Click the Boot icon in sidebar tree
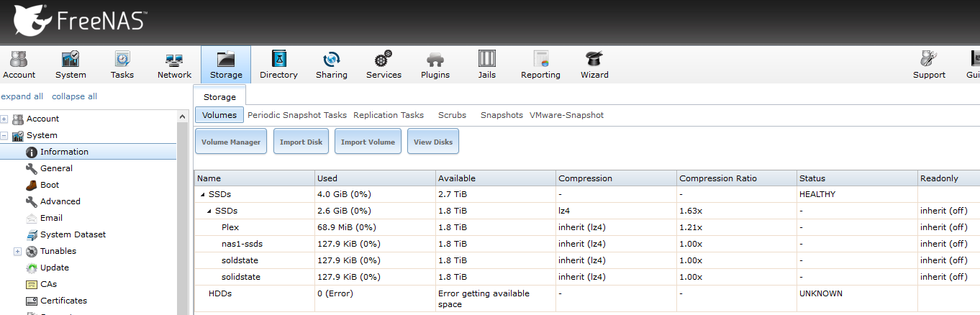The height and width of the screenshot is (315, 980). (32, 185)
